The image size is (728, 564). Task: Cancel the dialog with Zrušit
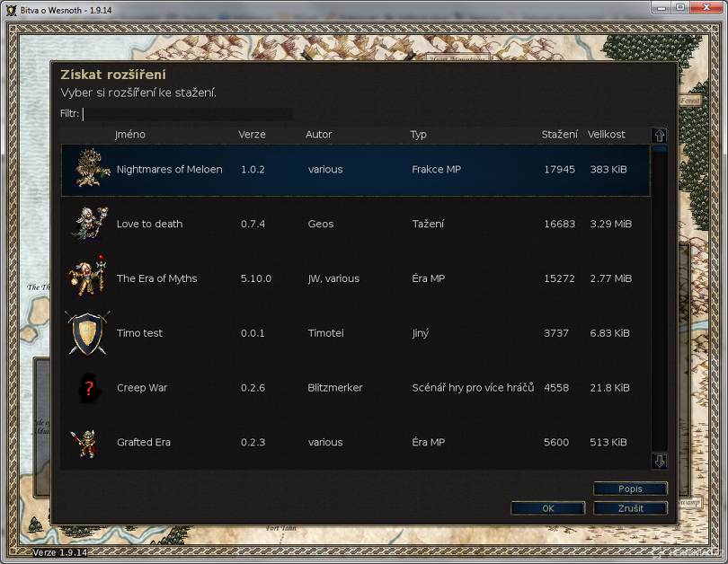click(x=631, y=508)
